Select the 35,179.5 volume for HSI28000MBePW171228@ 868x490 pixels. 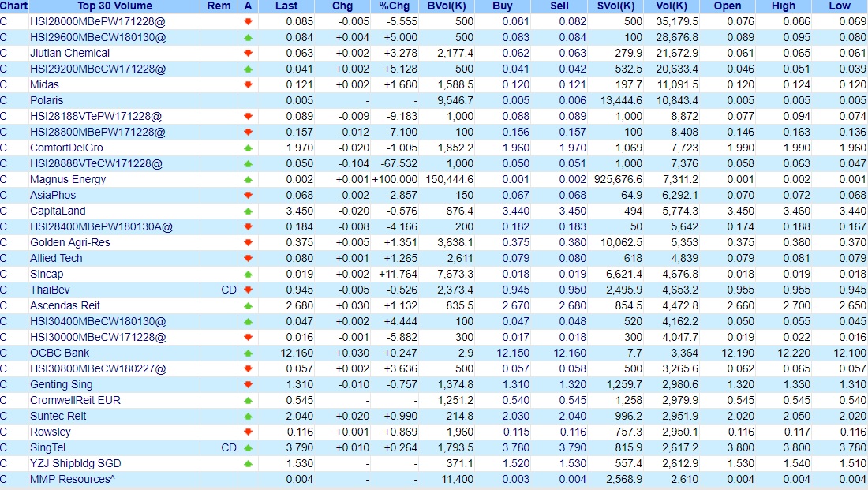(677, 21)
